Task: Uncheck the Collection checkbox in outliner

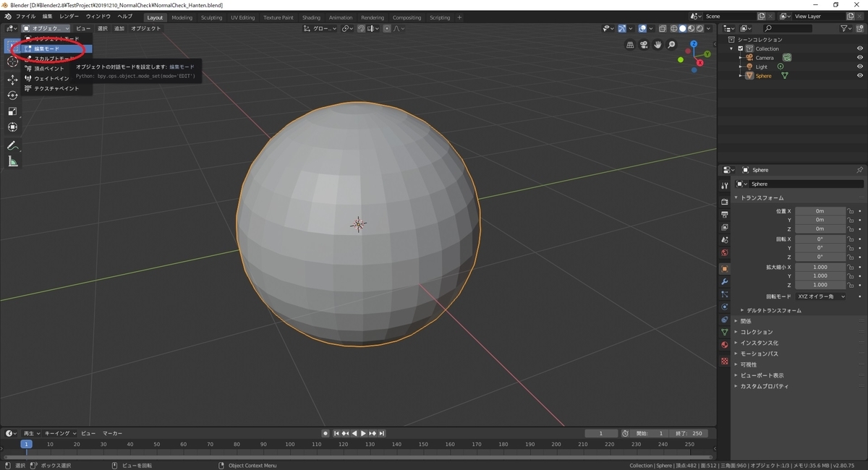Action: (741, 48)
